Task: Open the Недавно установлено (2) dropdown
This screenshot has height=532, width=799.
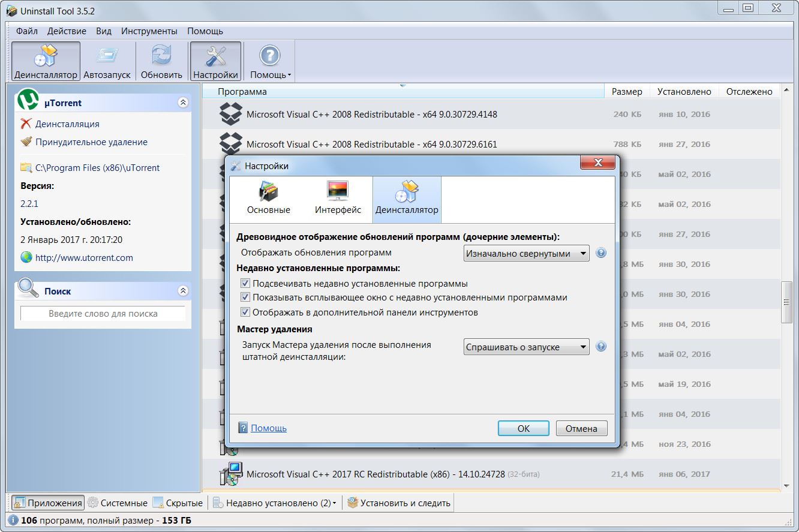Action: [x=275, y=503]
